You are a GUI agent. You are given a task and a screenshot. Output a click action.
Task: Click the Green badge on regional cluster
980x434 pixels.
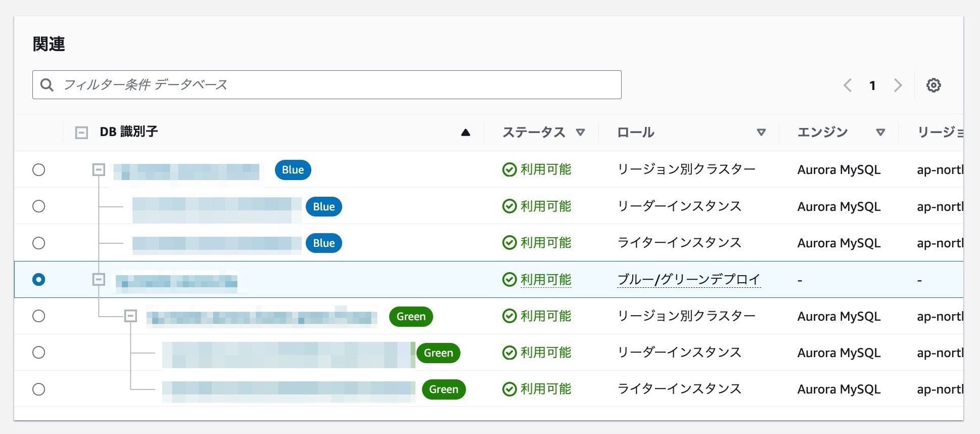tap(410, 317)
